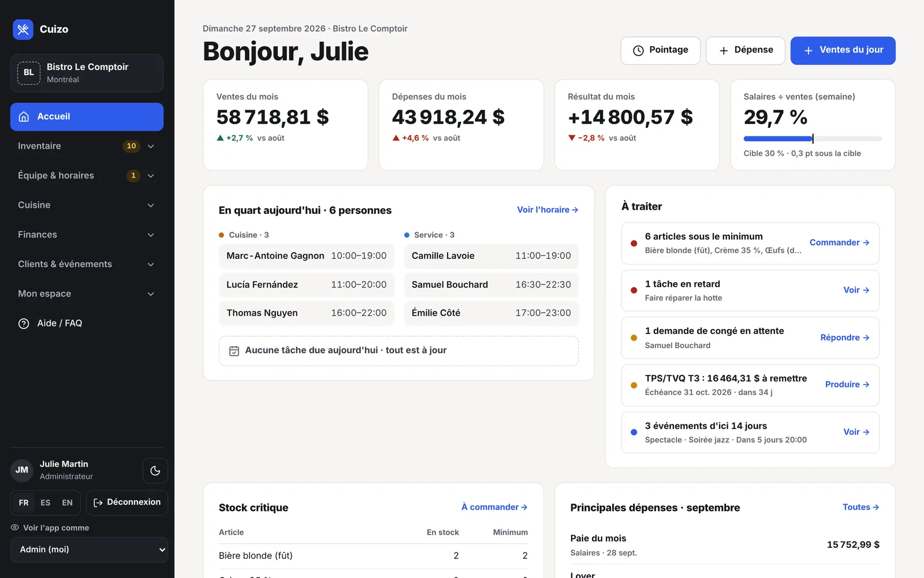Viewport: 924px width, 578px height.
Task: Click the eye icon beside Voir l'app comme
Action: tap(15, 528)
